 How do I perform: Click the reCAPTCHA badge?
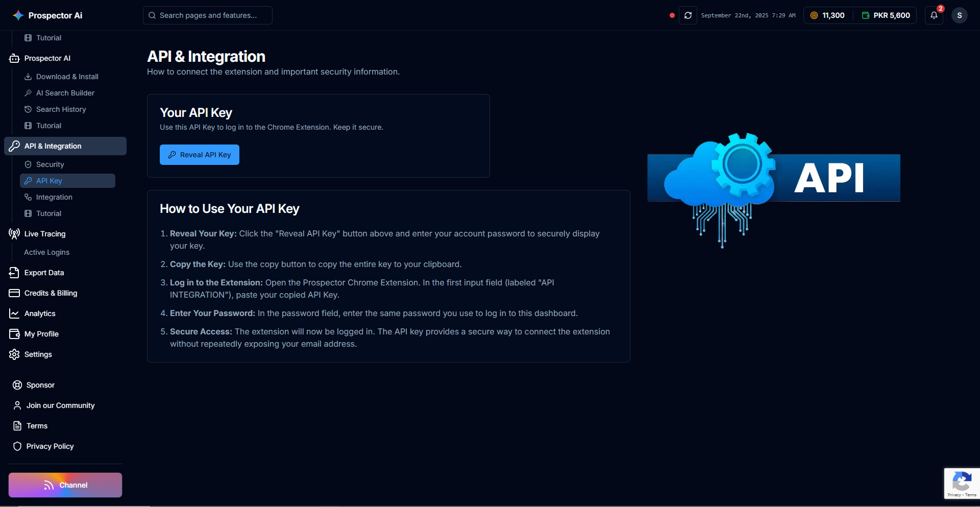[962, 483]
